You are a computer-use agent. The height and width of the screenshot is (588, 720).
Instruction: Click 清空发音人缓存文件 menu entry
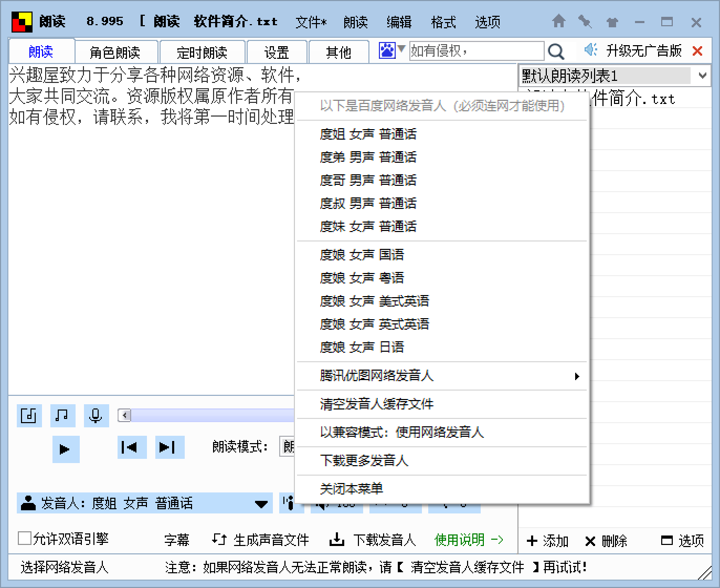442,404
